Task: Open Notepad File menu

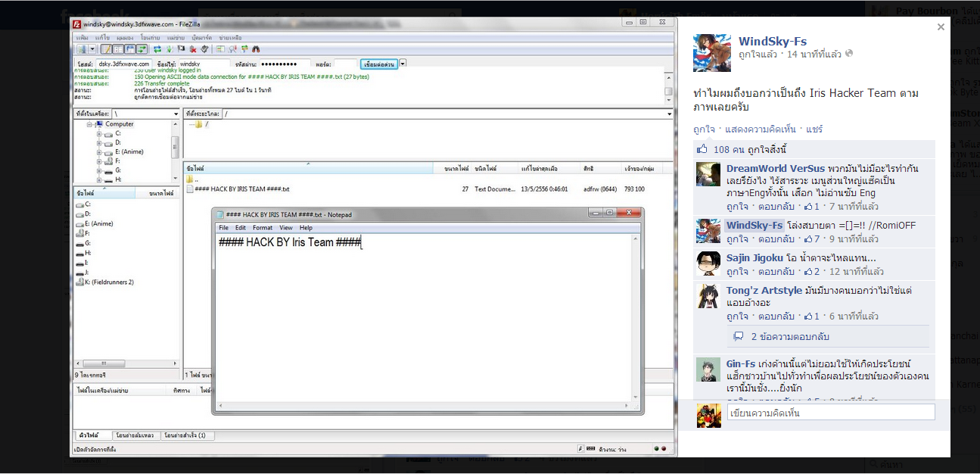Action: [223, 227]
